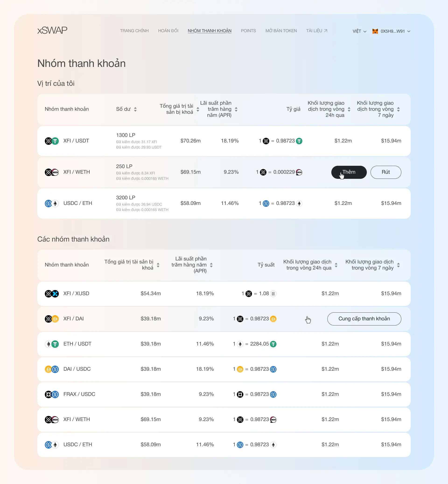Go to the Hoán đổi tab
The image size is (448, 484).
pos(168,31)
